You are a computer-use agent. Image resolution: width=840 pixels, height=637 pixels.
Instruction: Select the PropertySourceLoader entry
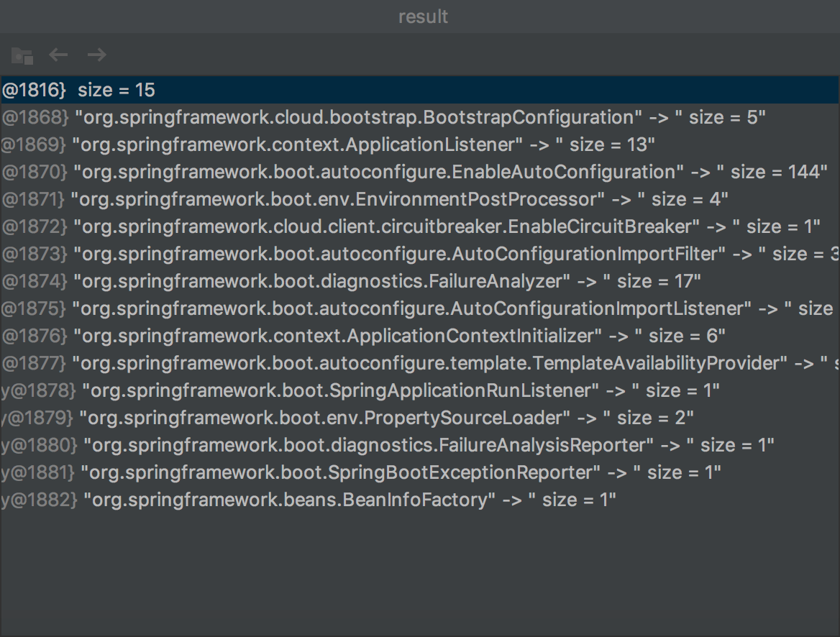click(x=324, y=418)
